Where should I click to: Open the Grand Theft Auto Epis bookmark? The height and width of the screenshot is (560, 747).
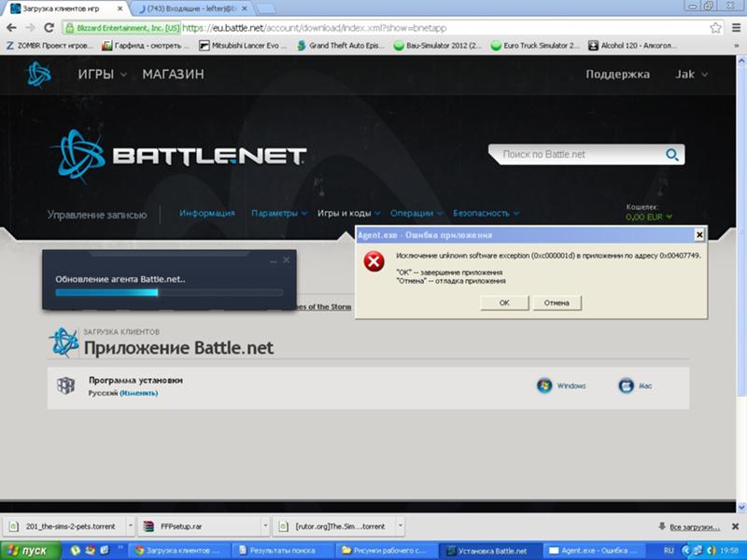[340, 46]
